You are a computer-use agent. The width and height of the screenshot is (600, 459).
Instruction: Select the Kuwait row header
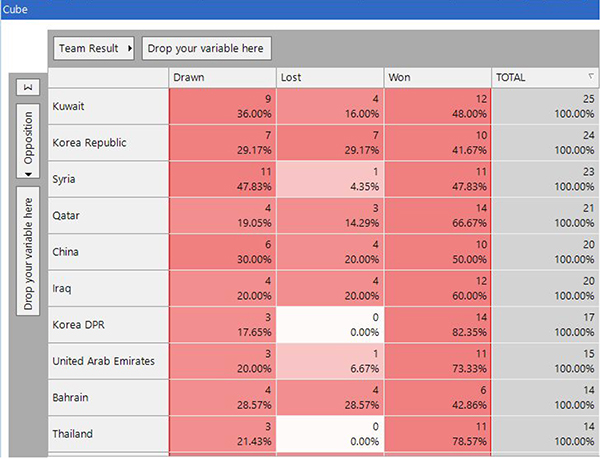coord(108,106)
